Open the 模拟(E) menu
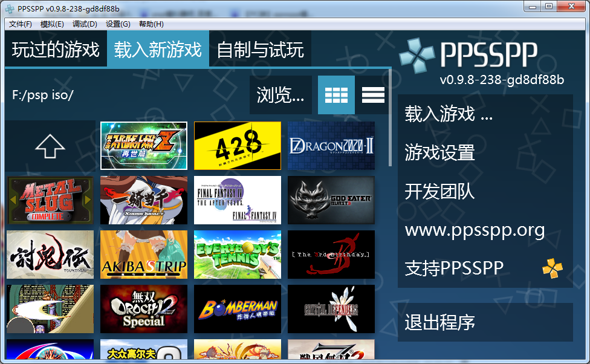This screenshot has width=590, height=364. coord(52,24)
